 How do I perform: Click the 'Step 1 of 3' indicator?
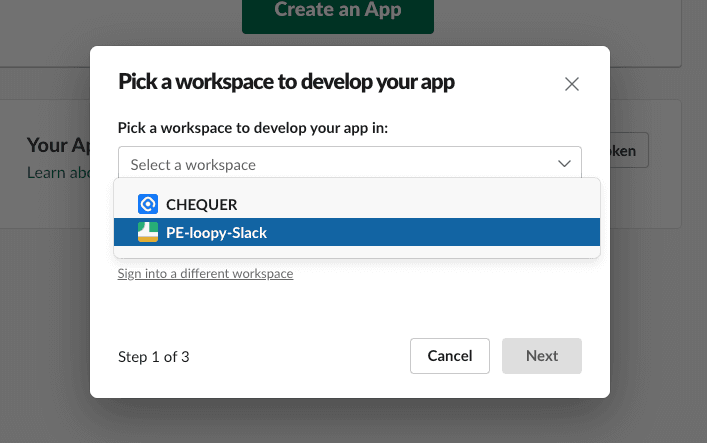pyautogui.click(x=153, y=356)
